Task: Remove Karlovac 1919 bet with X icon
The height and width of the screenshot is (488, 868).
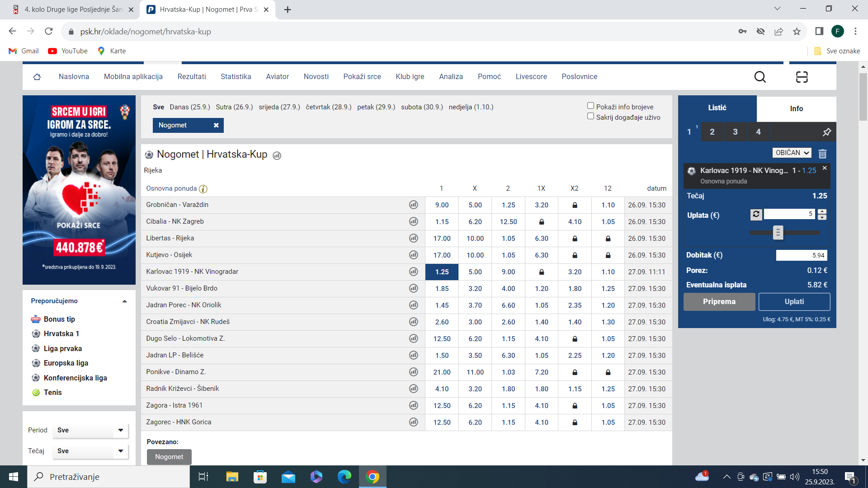Action: 825,168
